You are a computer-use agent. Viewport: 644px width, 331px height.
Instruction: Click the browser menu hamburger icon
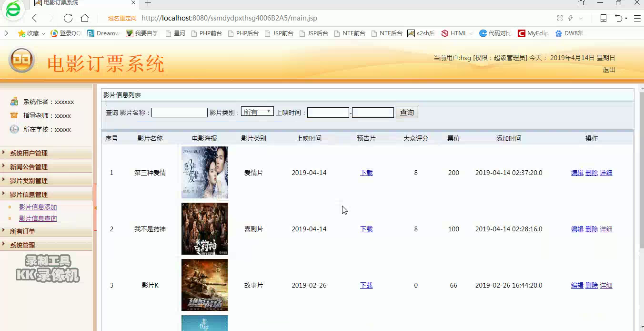637,18
